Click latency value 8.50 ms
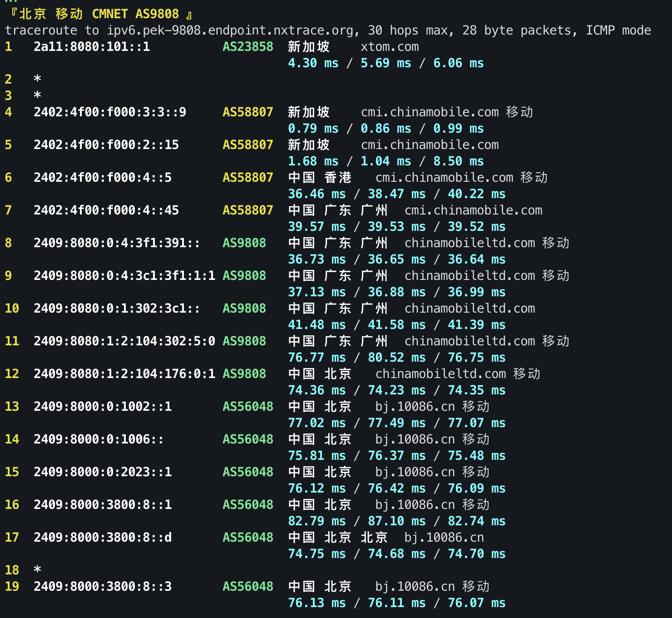Screen dimensions: 672x618 pos(459,161)
